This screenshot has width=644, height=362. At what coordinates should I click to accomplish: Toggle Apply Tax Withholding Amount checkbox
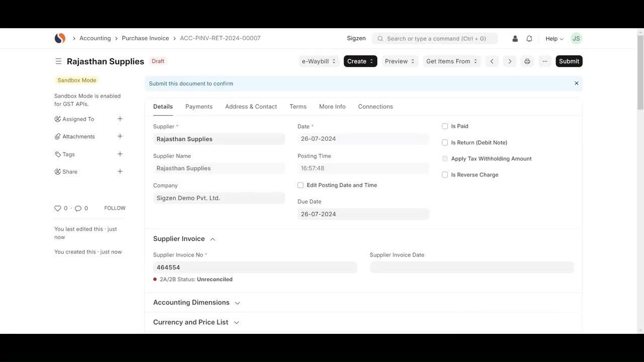pyautogui.click(x=445, y=158)
